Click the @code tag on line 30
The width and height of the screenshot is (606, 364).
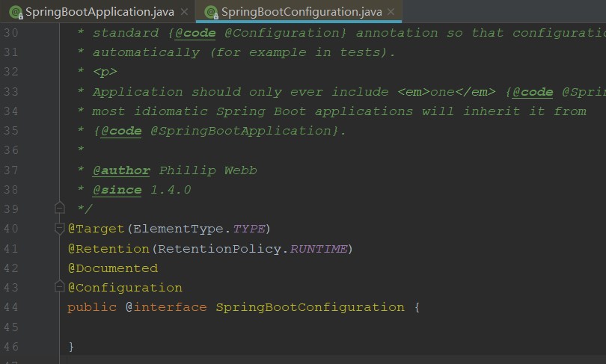(x=195, y=33)
